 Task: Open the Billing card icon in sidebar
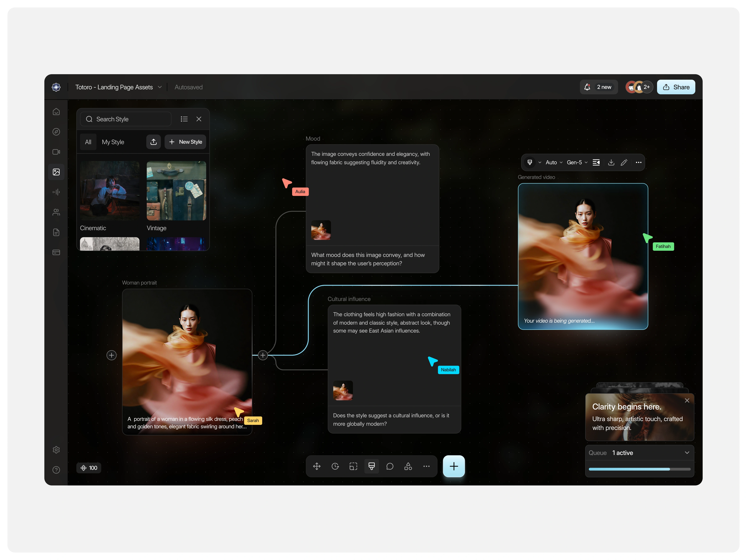click(56, 252)
